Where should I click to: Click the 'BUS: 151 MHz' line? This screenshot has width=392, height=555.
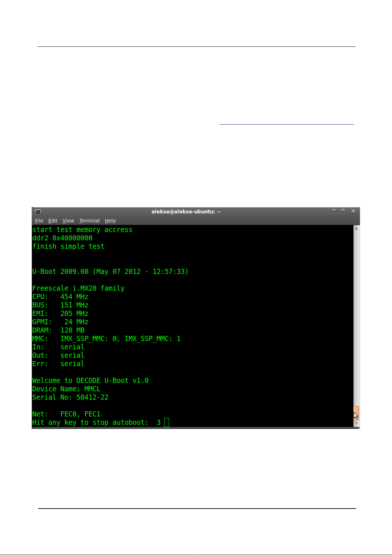(x=60, y=305)
